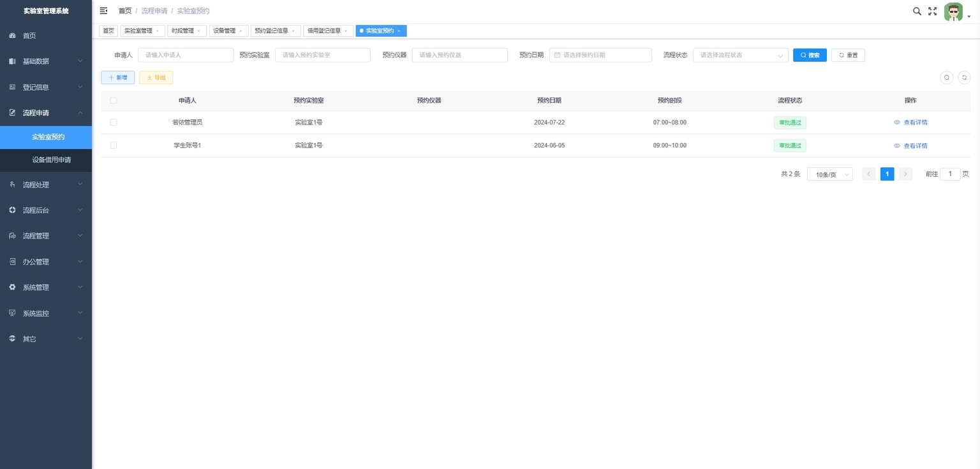Click the 搜索 button
Screen dimensions: 980x469
(810, 55)
